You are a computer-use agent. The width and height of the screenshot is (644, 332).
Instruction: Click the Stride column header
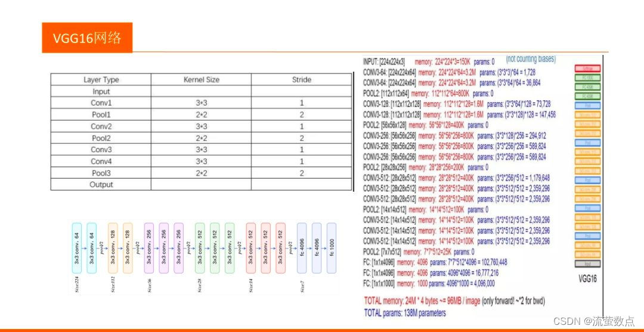(x=302, y=80)
